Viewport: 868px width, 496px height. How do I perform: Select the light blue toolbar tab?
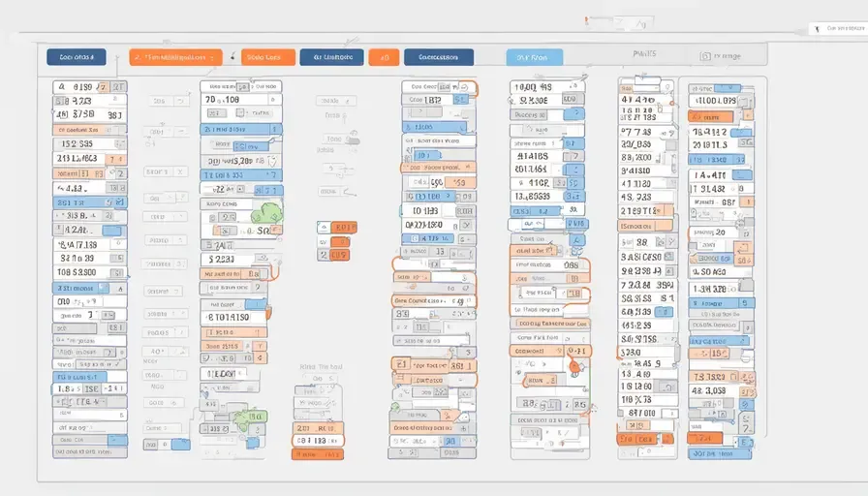pos(534,57)
